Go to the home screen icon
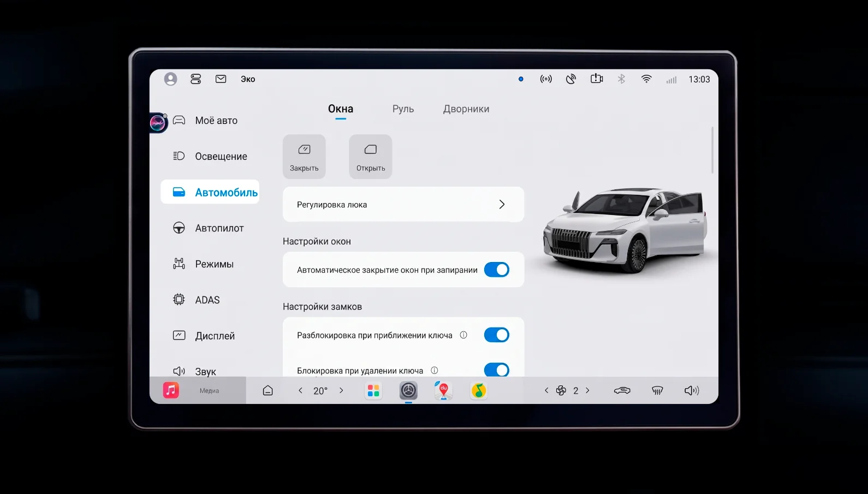The image size is (868, 494). [x=267, y=390]
